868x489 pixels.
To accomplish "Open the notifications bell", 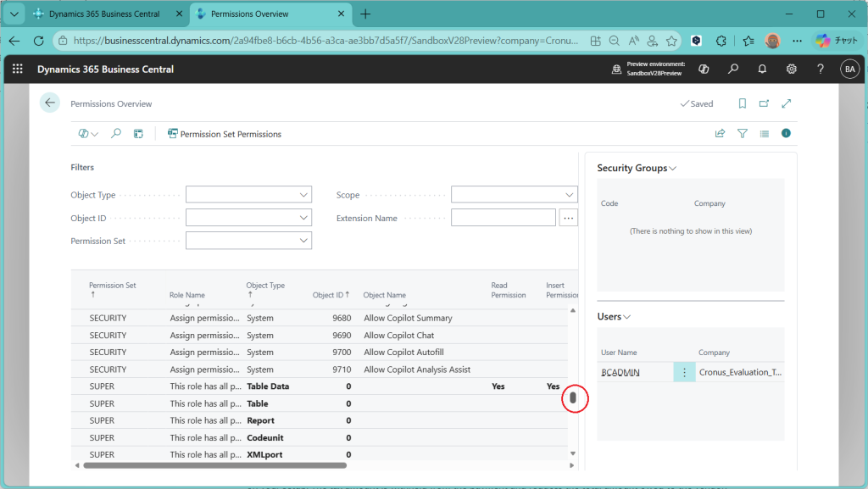I will [762, 69].
